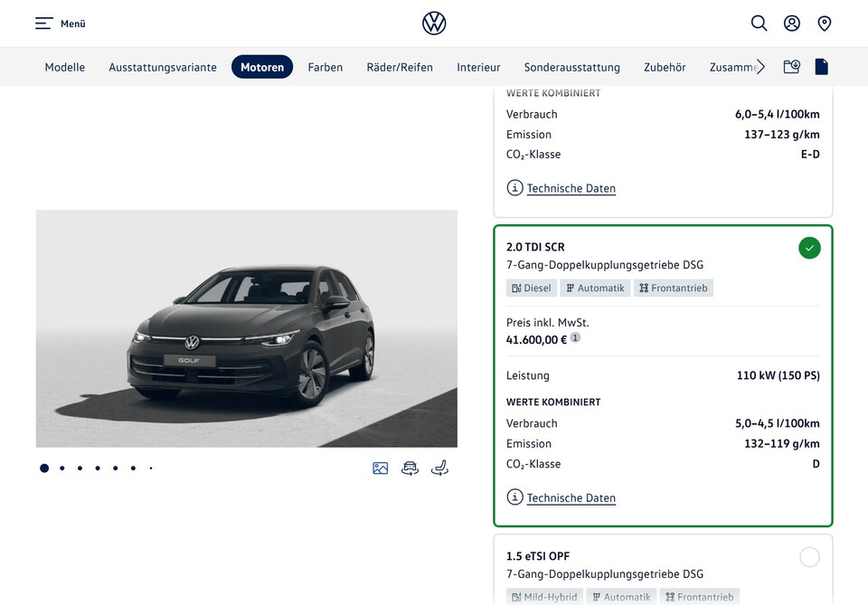
Task: Open the Ausstattungsvariante tab
Action: point(163,67)
